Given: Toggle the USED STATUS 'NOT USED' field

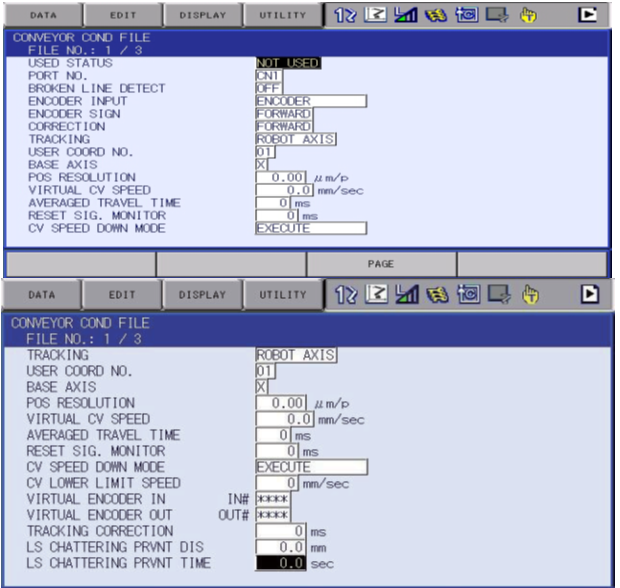Looking at the screenshot, I should [288, 63].
